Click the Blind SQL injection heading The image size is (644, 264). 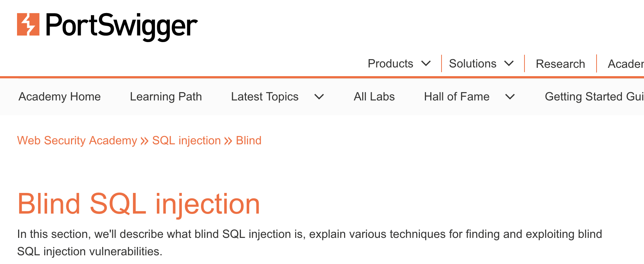[139, 204]
